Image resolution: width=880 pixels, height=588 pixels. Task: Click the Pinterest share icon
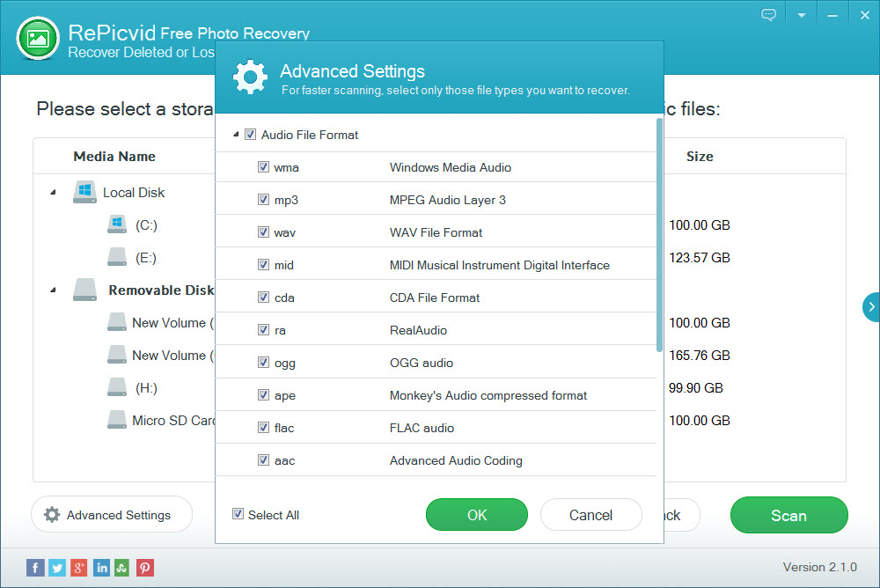coord(144,568)
